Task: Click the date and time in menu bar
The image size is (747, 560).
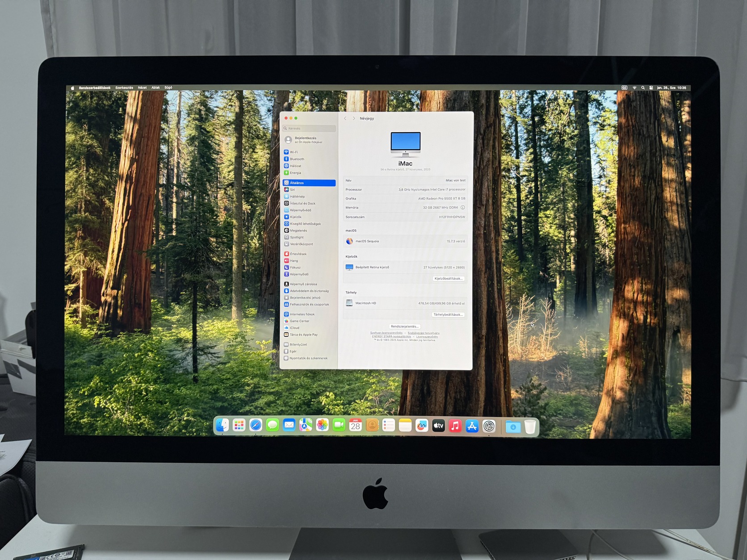Action: [671, 88]
